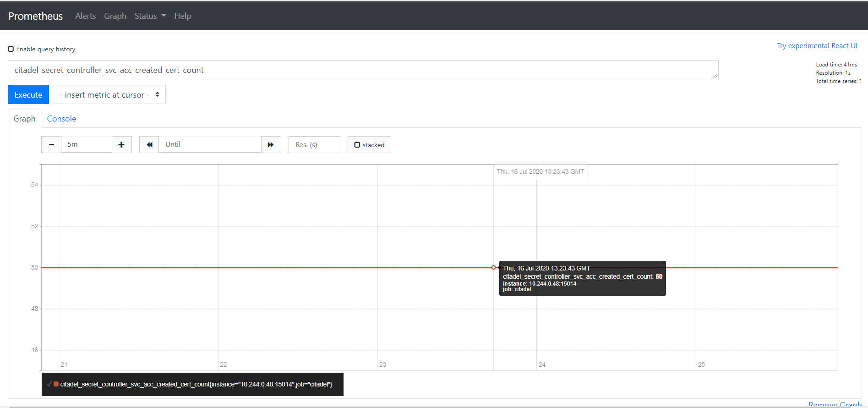Click the red series color swatch in legend
The width and height of the screenshot is (868, 408).
click(x=56, y=384)
